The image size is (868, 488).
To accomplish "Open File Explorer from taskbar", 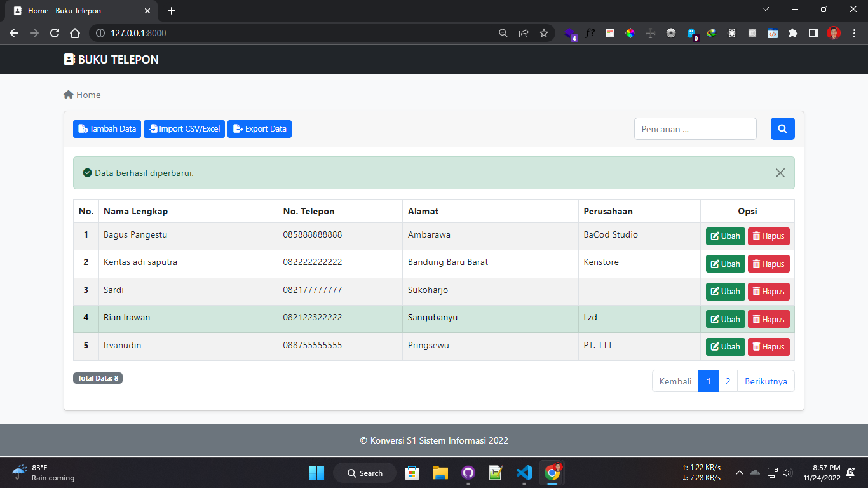I will pyautogui.click(x=440, y=473).
